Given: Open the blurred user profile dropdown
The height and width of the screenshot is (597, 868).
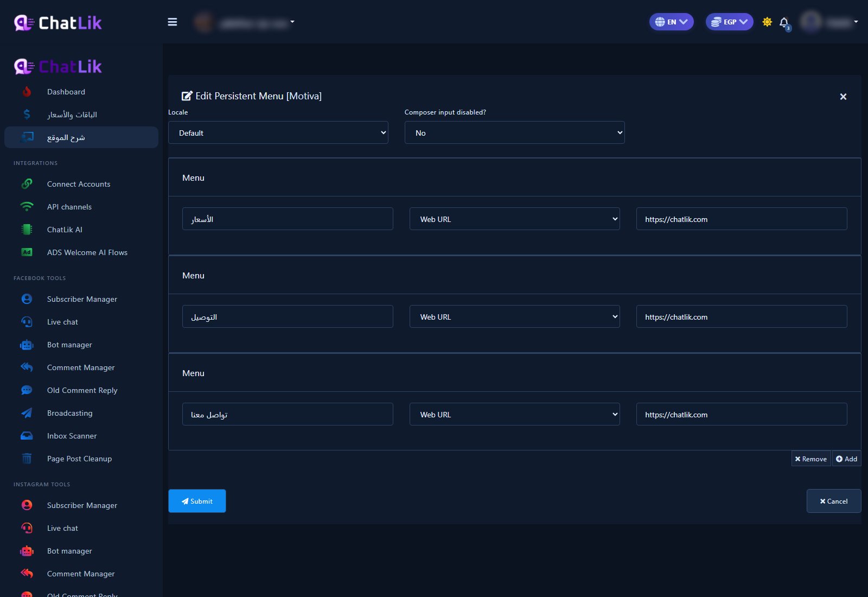Looking at the screenshot, I should [829, 22].
